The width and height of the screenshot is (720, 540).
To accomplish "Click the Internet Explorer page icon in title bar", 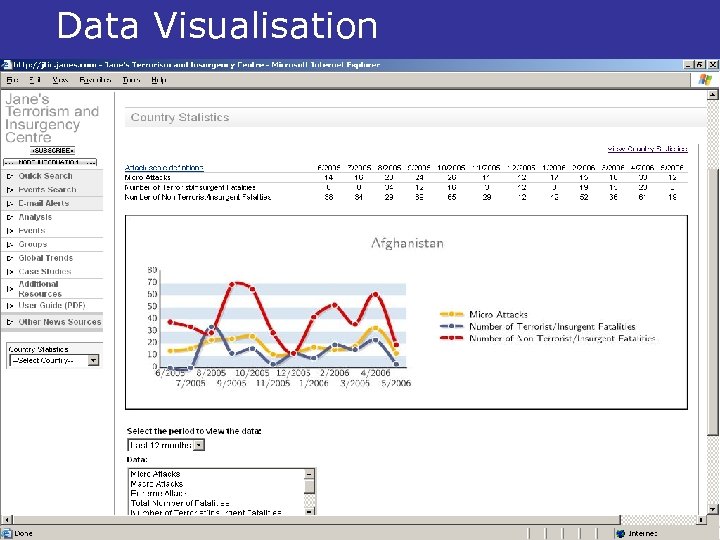I will pyautogui.click(x=6, y=65).
